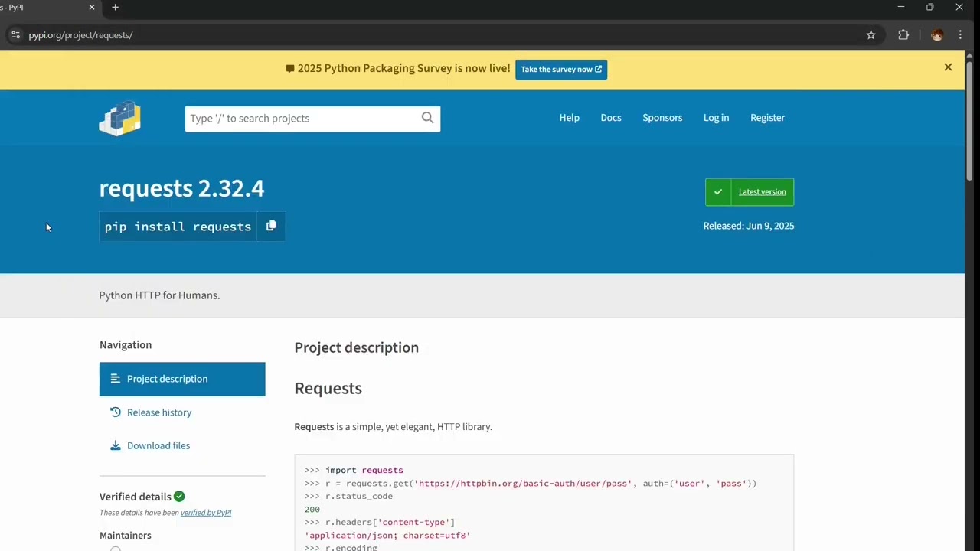
Task: Open the Help page
Action: pos(569,118)
